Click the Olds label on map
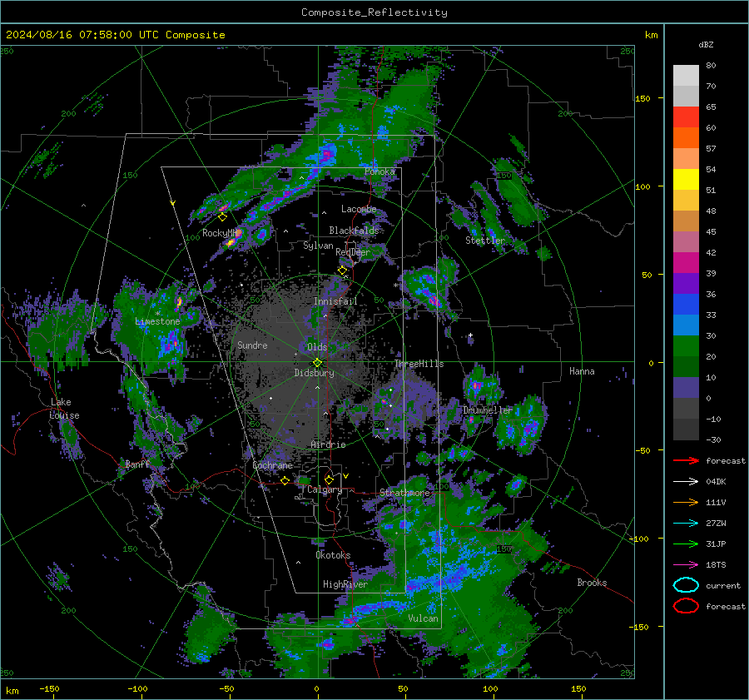 317,347
